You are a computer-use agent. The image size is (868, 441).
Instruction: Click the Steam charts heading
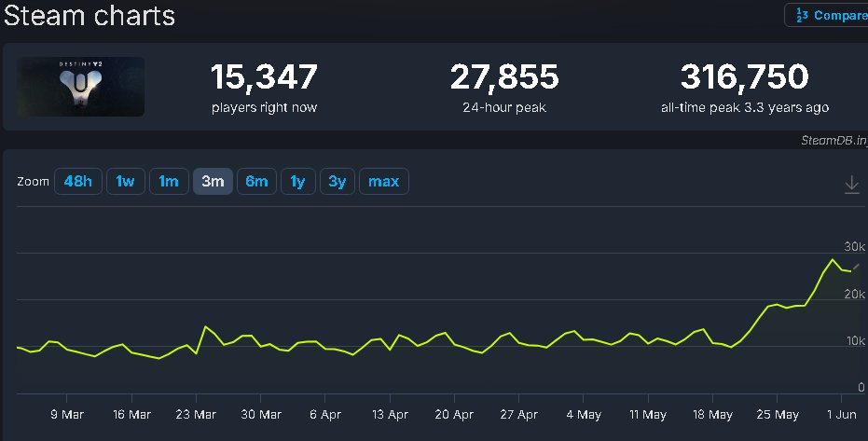pyautogui.click(x=90, y=15)
